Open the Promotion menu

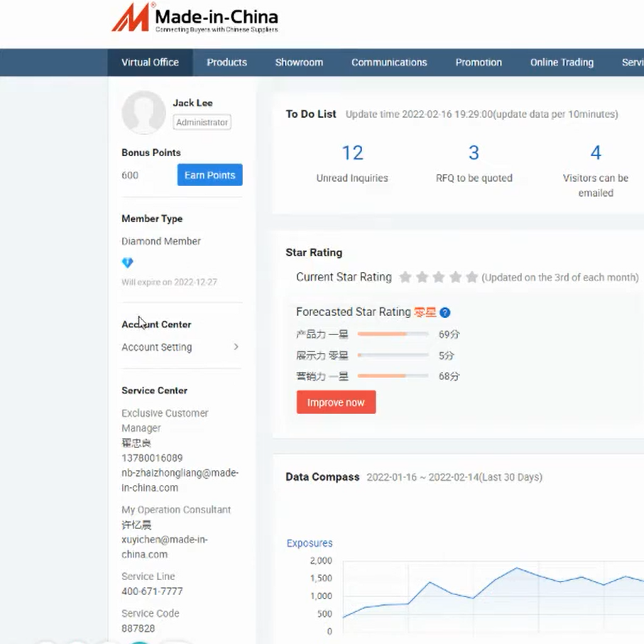[x=479, y=62]
